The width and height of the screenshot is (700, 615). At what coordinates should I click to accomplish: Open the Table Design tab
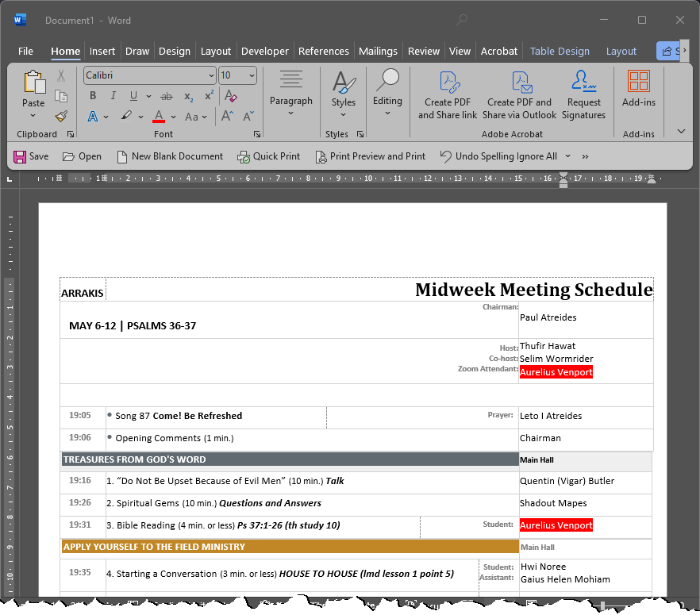pyautogui.click(x=560, y=51)
